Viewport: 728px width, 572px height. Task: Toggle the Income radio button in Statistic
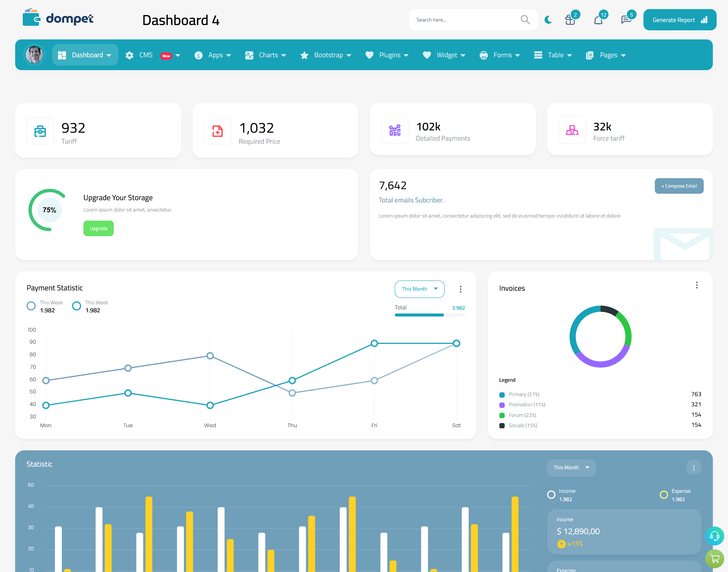click(x=551, y=494)
